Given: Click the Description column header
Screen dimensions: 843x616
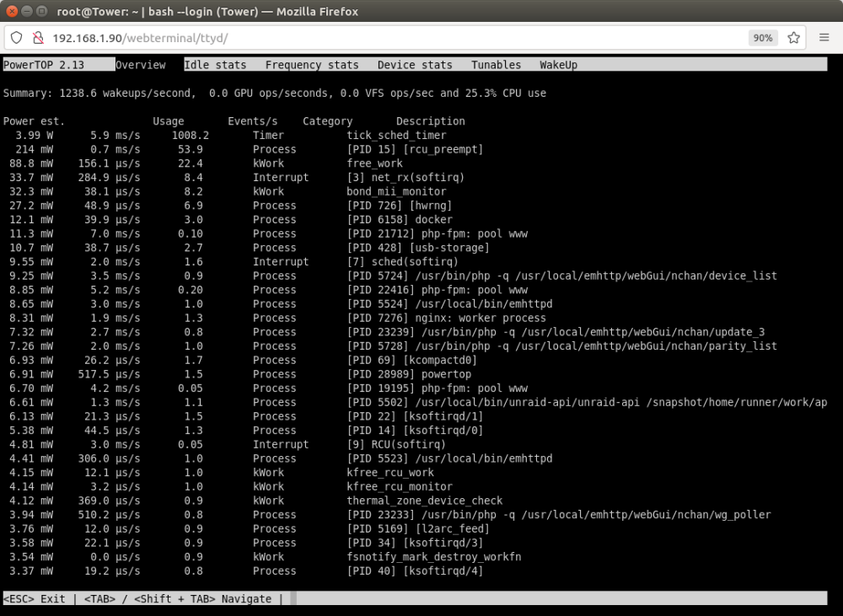Looking at the screenshot, I should [x=431, y=121].
